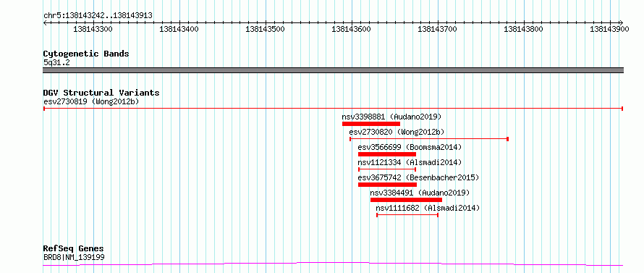Open the esv2730820 (Wong2012b) variant label

pyautogui.click(x=397, y=132)
